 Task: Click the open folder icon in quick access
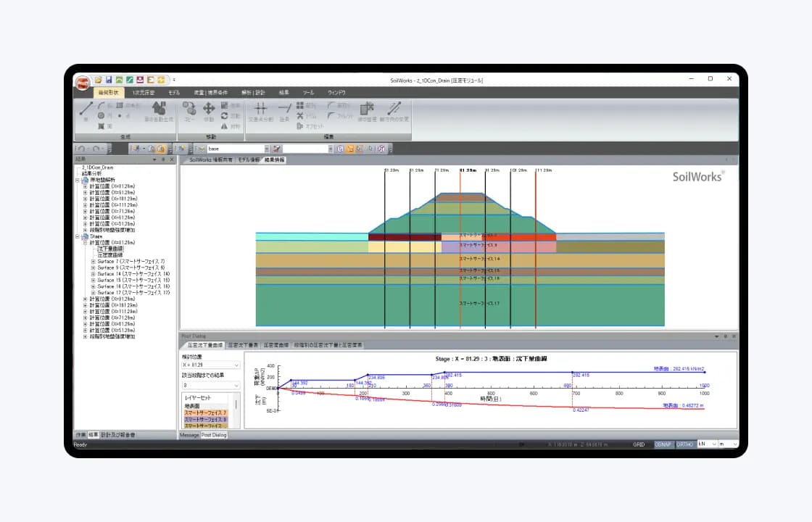[x=98, y=80]
